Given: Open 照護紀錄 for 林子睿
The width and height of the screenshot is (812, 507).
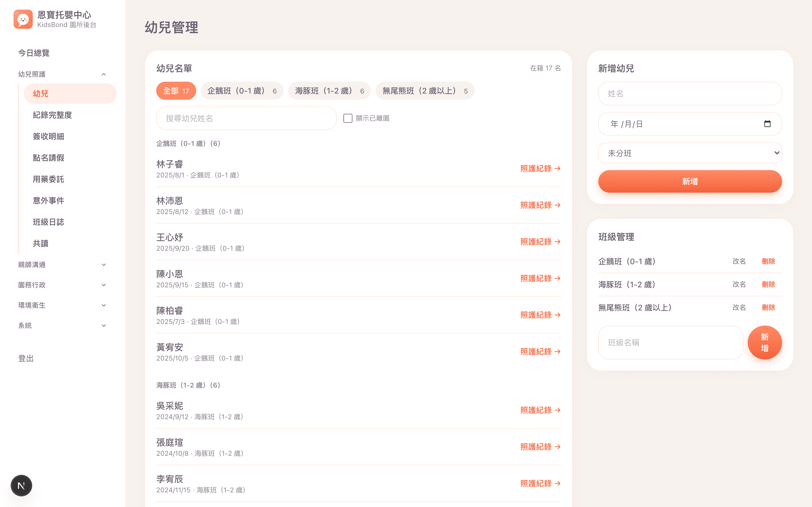Looking at the screenshot, I should click(540, 168).
